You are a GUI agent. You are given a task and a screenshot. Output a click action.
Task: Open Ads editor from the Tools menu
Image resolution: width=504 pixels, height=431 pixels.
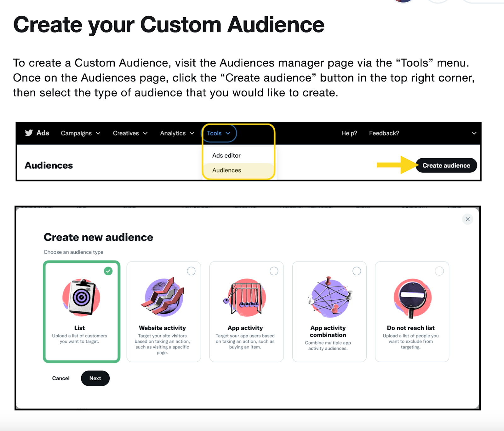226,155
